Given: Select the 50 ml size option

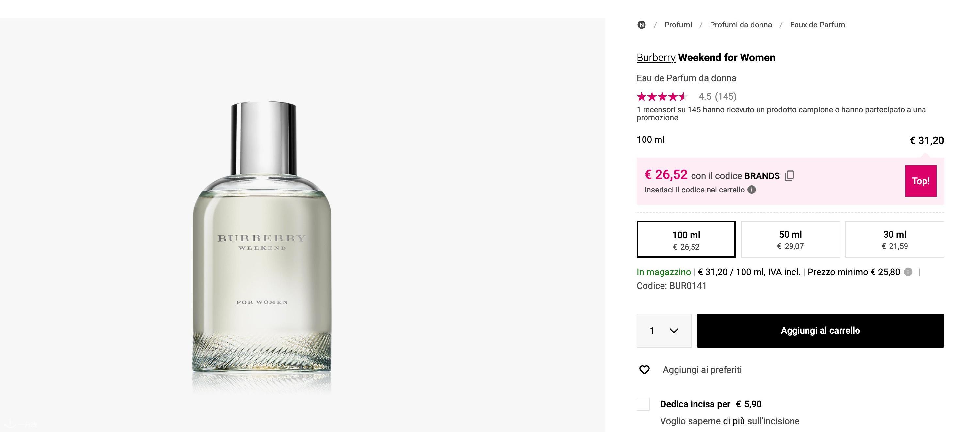Looking at the screenshot, I should [791, 240].
